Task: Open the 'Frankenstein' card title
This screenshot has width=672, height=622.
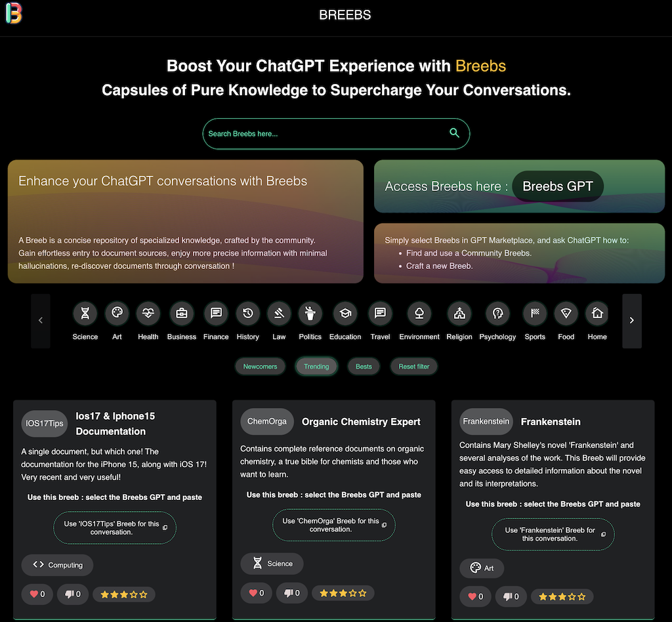Action: click(551, 422)
